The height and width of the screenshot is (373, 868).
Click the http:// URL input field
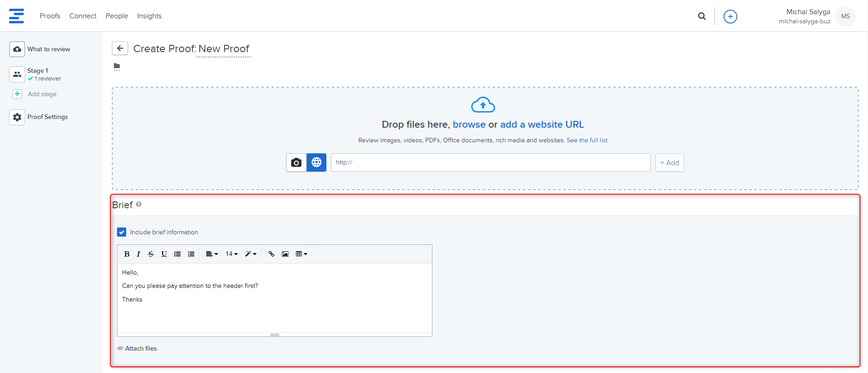[490, 162]
